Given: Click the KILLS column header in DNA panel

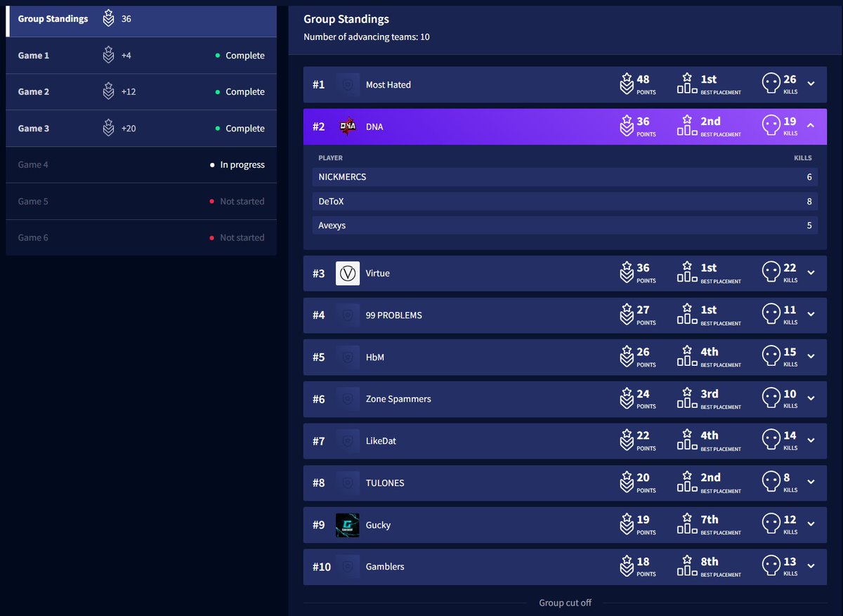Looking at the screenshot, I should pyautogui.click(x=803, y=158).
